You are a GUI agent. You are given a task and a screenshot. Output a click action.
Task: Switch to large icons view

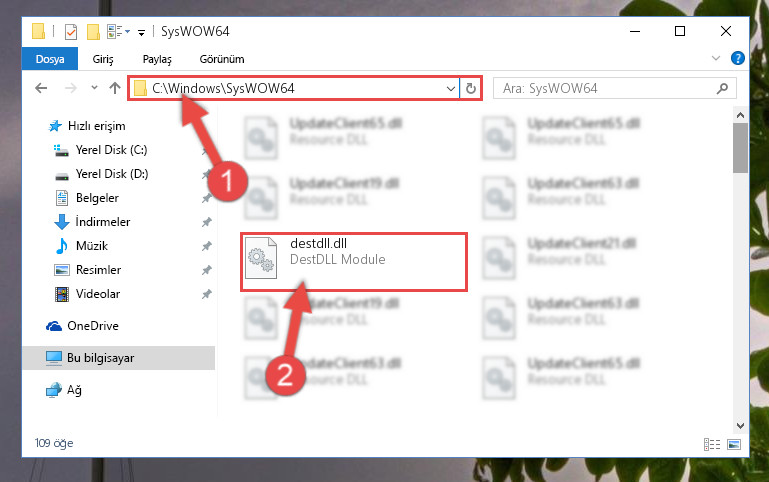pyautogui.click(x=734, y=444)
